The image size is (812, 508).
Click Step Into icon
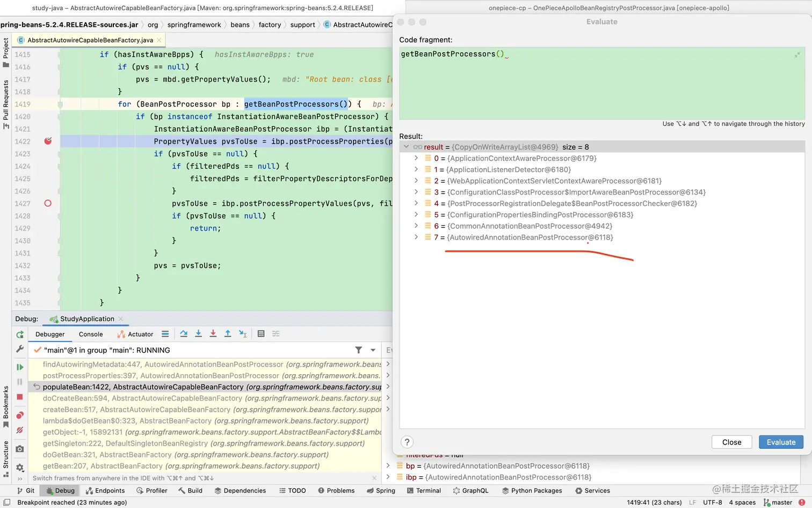pyautogui.click(x=198, y=334)
